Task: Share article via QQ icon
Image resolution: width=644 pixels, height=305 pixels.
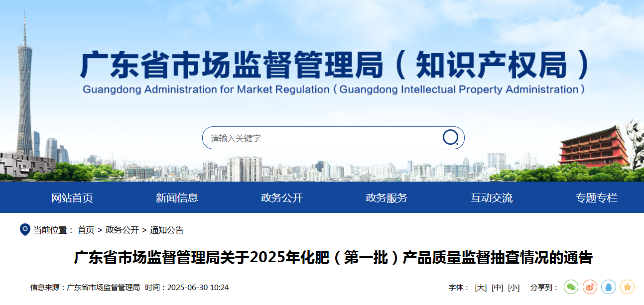Action: [609, 287]
